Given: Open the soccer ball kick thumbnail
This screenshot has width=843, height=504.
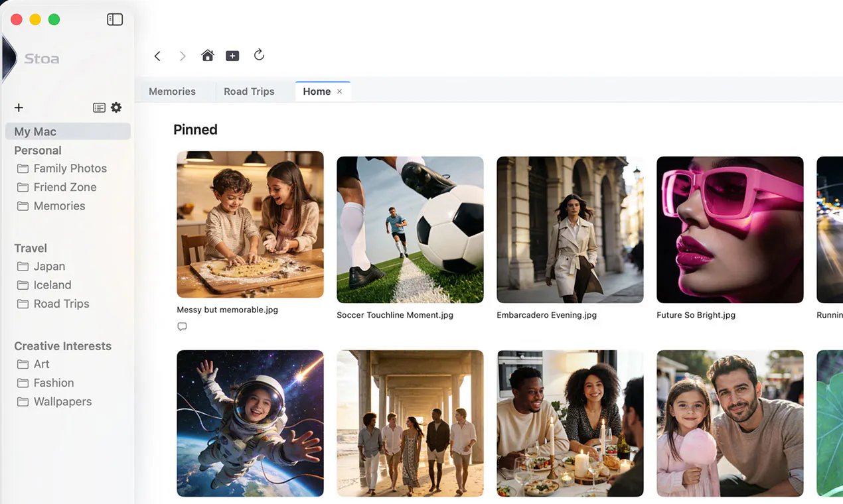Looking at the screenshot, I should 410,229.
